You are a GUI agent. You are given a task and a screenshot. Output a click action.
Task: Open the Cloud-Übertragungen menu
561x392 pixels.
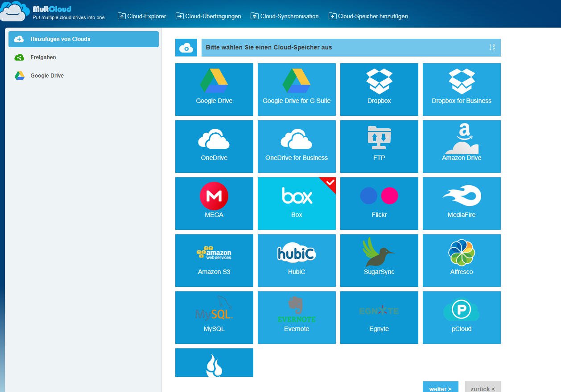pos(208,16)
